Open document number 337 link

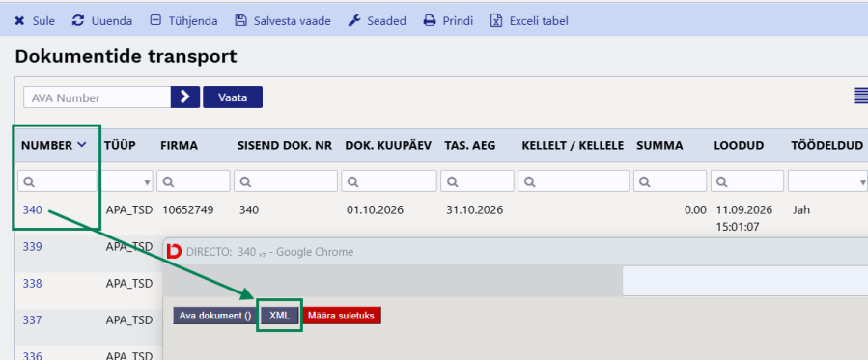coord(32,320)
